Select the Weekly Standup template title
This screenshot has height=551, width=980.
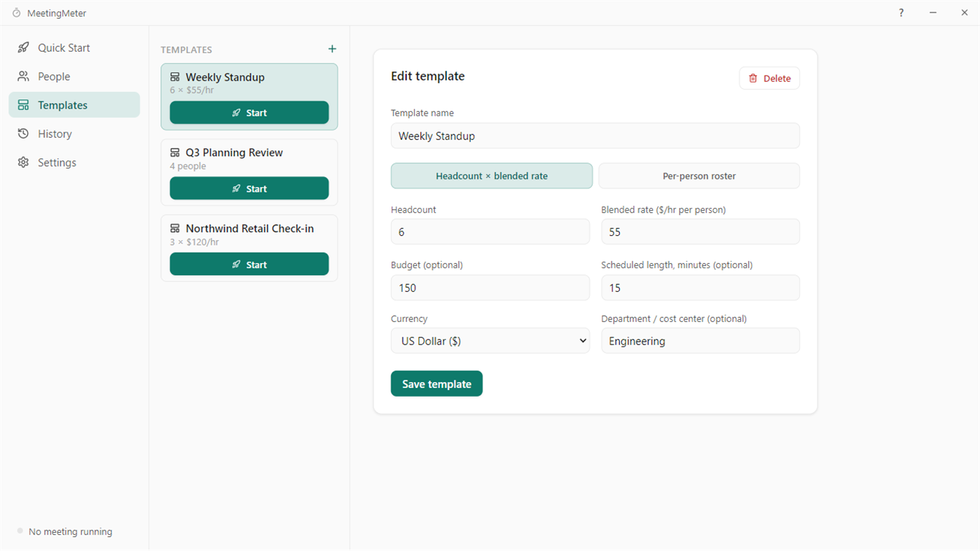(x=225, y=77)
